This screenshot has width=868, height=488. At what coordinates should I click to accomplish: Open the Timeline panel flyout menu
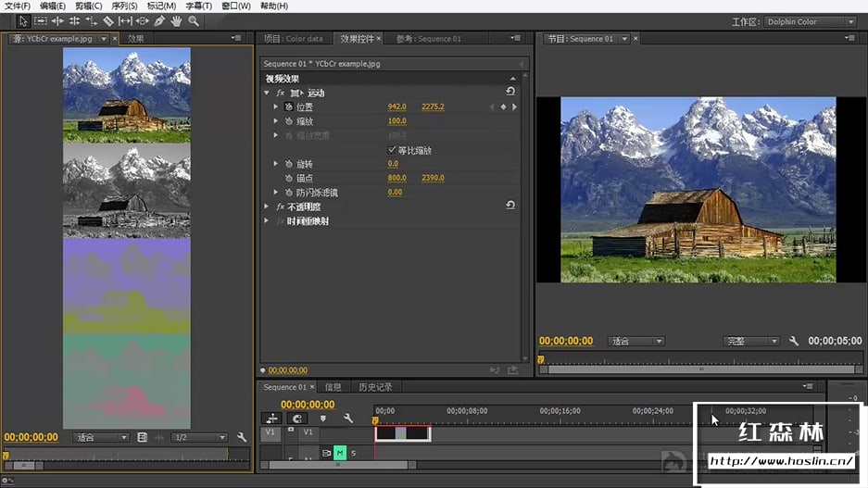808,385
